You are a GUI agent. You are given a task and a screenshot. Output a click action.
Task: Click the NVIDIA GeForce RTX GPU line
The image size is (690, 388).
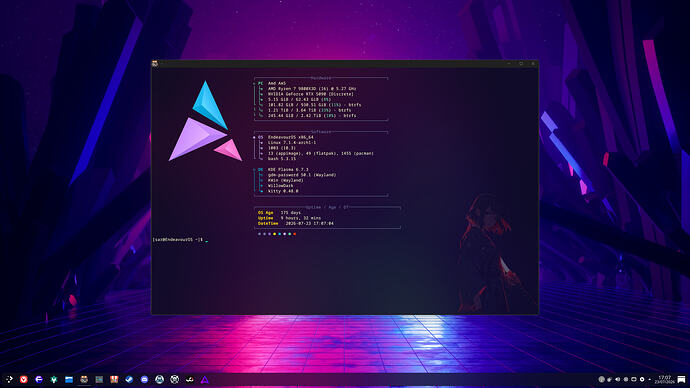311,94
